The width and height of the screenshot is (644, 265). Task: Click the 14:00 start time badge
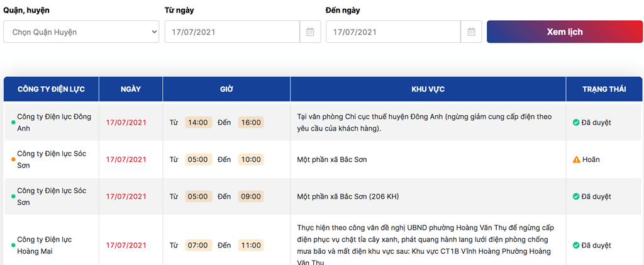[198, 123]
